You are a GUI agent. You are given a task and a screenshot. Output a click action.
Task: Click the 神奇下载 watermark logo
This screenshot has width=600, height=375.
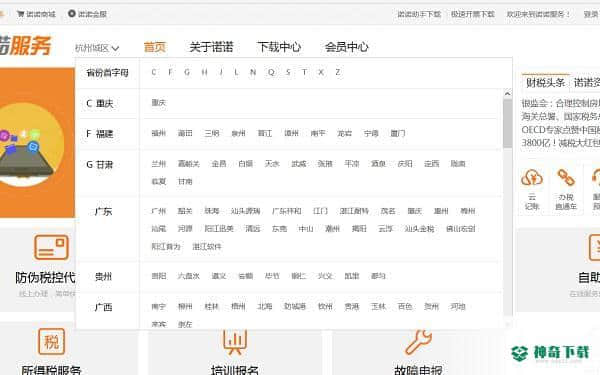coord(550,353)
